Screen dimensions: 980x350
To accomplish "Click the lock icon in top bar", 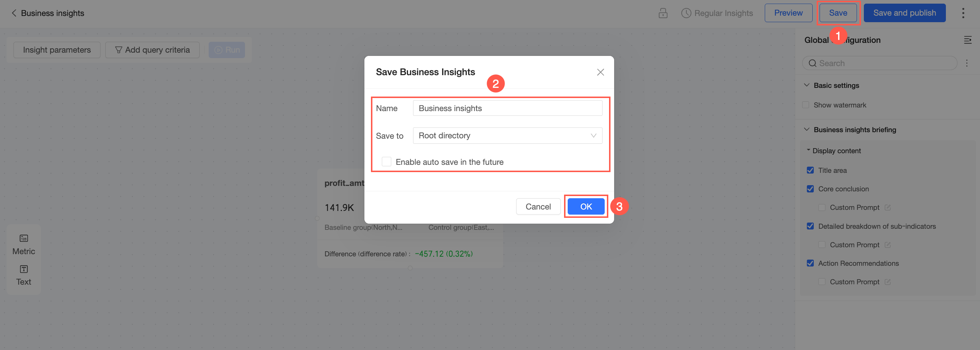I will point(663,13).
